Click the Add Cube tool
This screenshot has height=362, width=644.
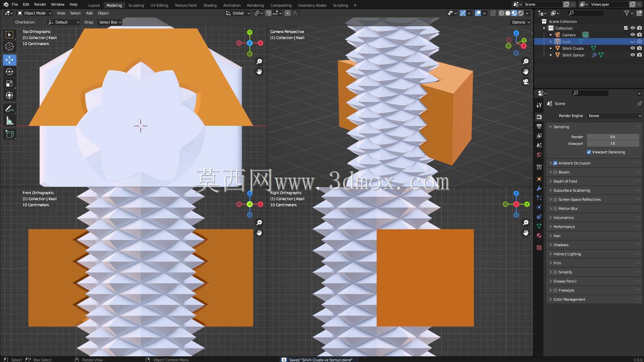pyautogui.click(x=9, y=134)
